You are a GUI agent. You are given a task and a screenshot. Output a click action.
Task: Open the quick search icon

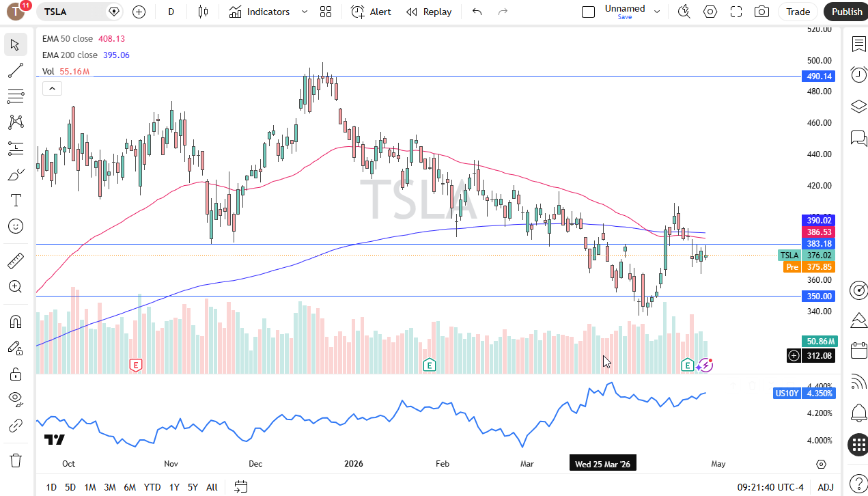click(x=684, y=12)
